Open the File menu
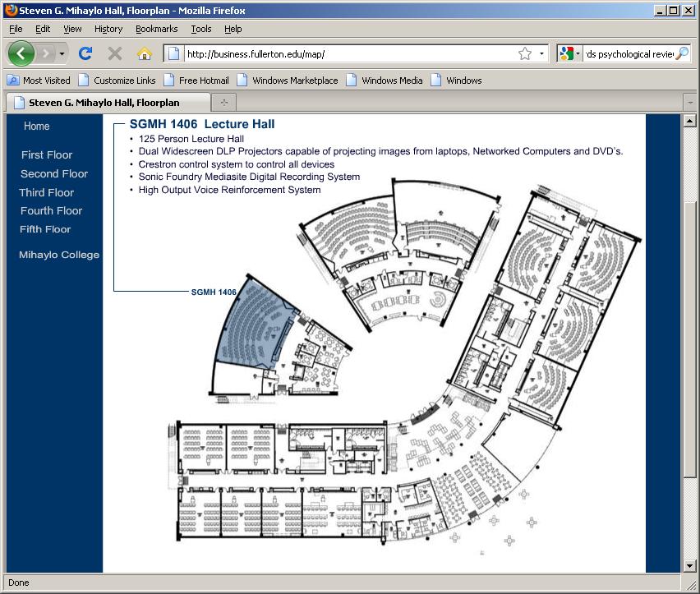Image resolution: width=700 pixels, height=594 pixels. coord(16,29)
